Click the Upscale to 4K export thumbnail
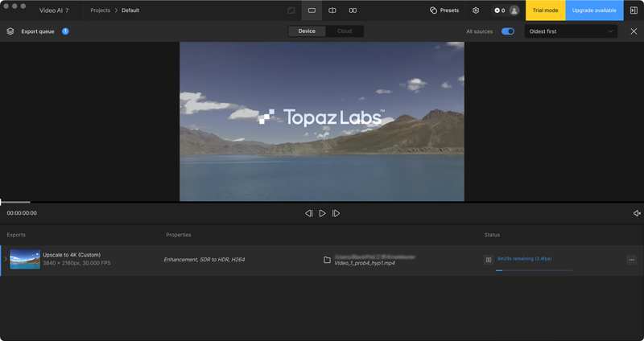 25,259
